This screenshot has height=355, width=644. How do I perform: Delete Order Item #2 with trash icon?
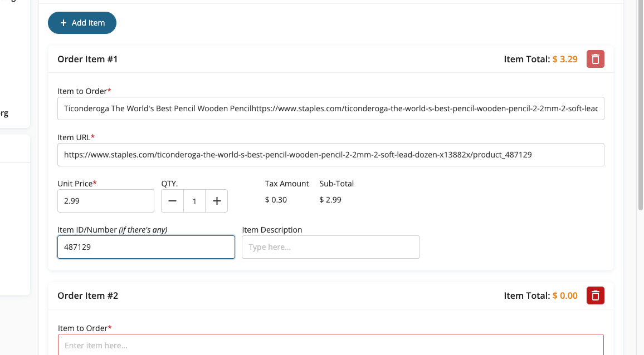point(595,295)
